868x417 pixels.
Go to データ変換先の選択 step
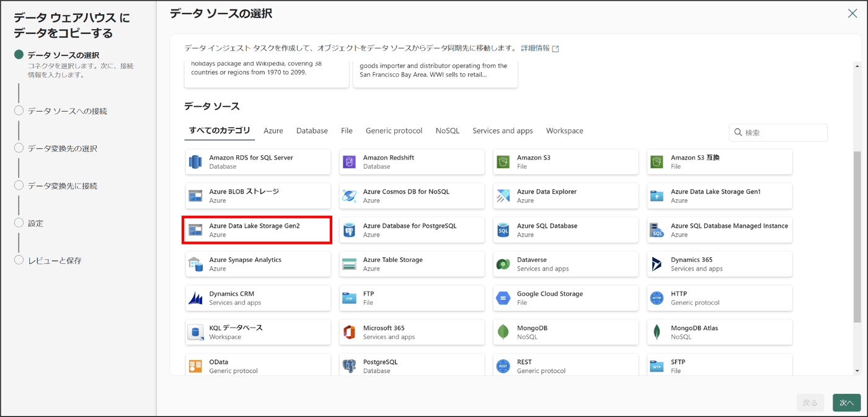pos(56,148)
